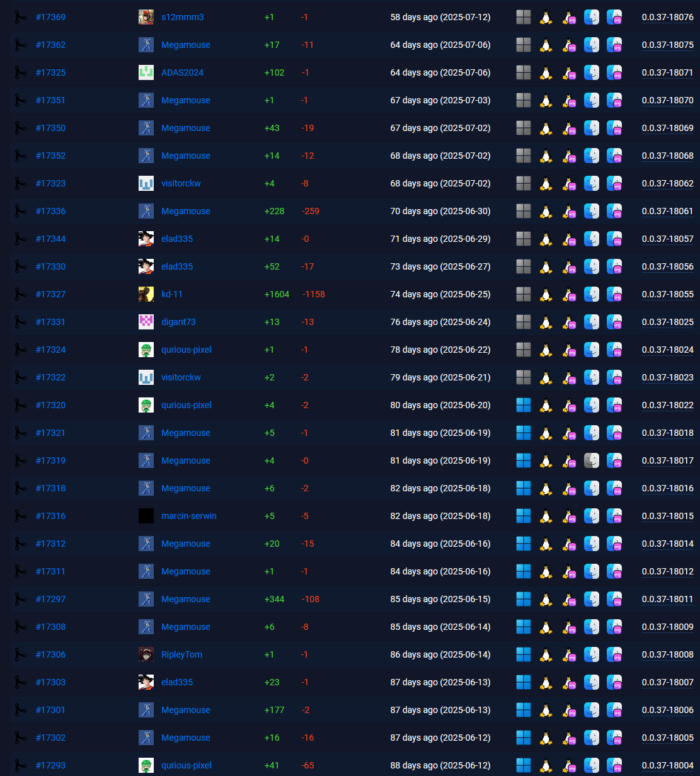Open visitorckw's profile in row #17323
The image size is (700, 776).
pos(181,183)
